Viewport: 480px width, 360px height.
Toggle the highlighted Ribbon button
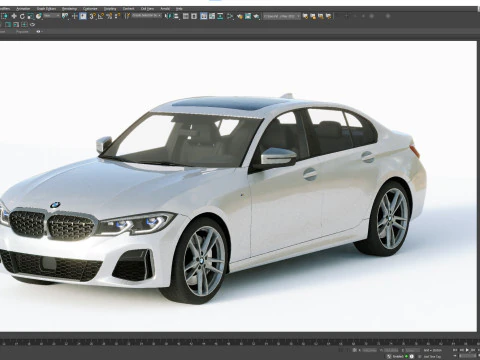(x=204, y=16)
